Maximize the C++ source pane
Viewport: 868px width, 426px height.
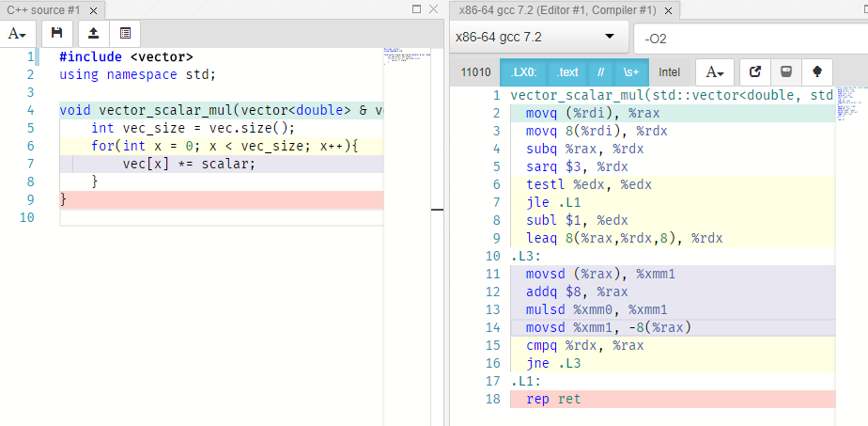417,8
